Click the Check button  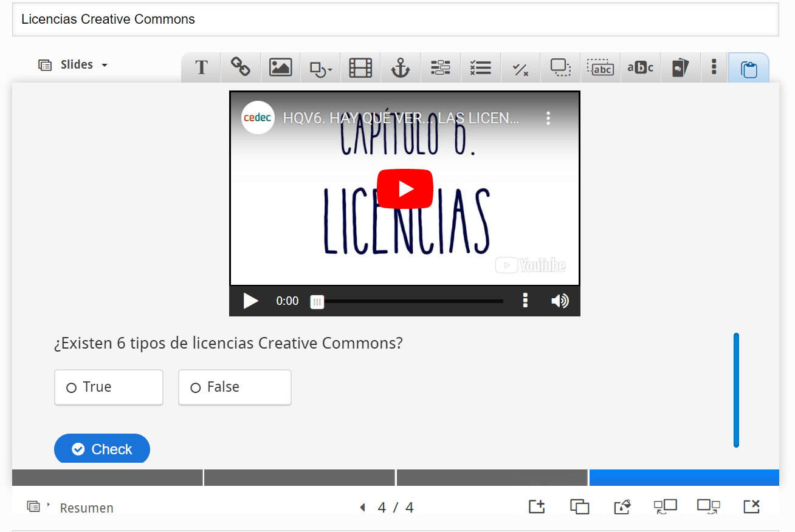102,449
